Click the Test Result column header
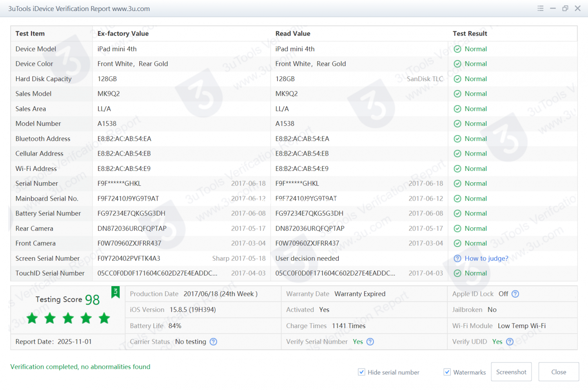Screen dimensions: 588x390 coord(470,34)
